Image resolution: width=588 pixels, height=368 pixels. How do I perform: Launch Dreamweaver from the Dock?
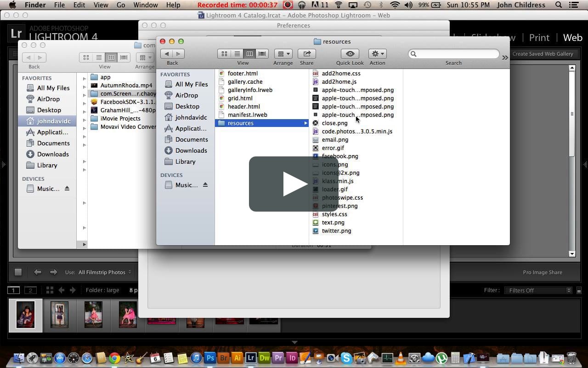pyautogui.click(x=265, y=358)
